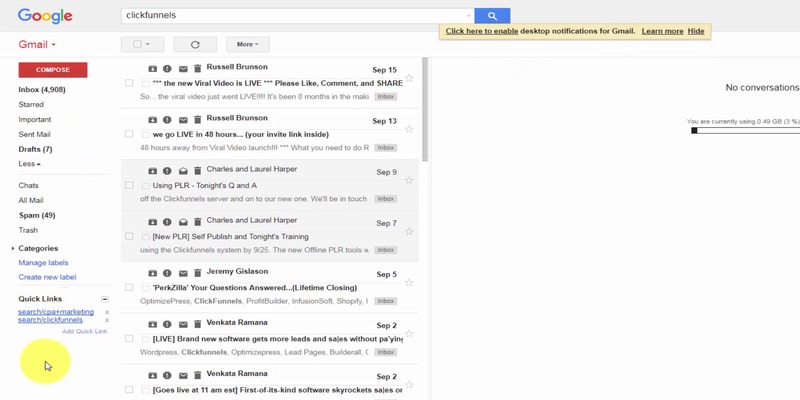The height and width of the screenshot is (400, 800).
Task: Open the More actions dropdown
Action: click(247, 44)
